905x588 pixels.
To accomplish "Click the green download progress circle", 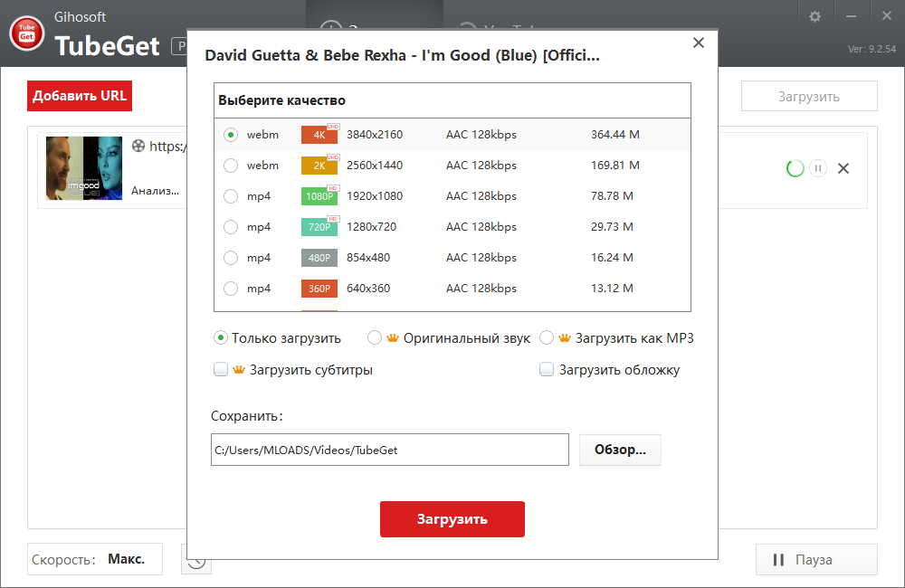I will click(x=795, y=169).
